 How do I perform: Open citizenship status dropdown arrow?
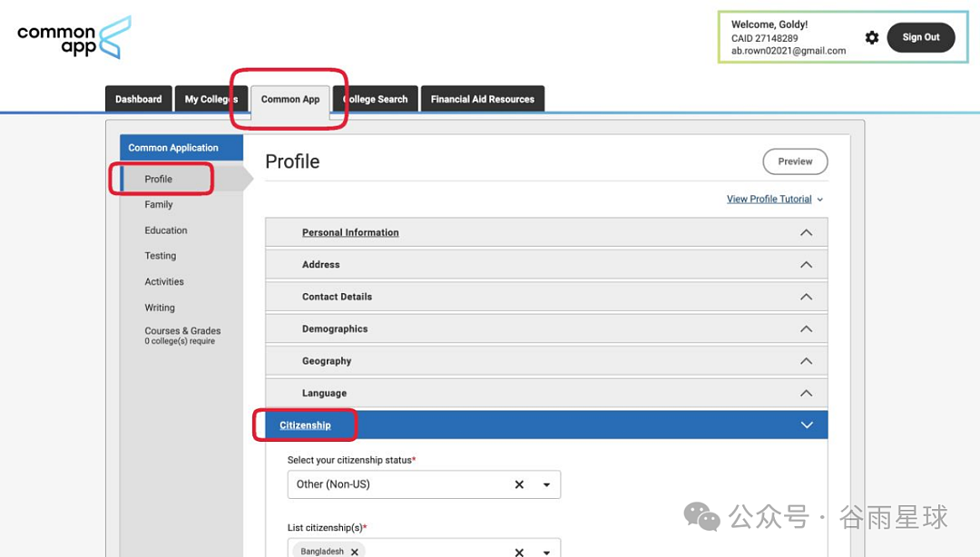(546, 484)
